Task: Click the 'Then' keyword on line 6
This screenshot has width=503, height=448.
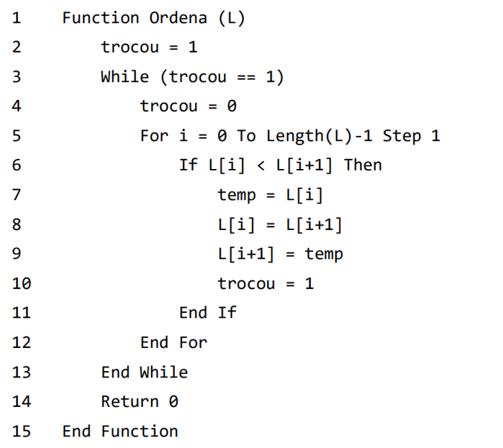Action: click(363, 165)
